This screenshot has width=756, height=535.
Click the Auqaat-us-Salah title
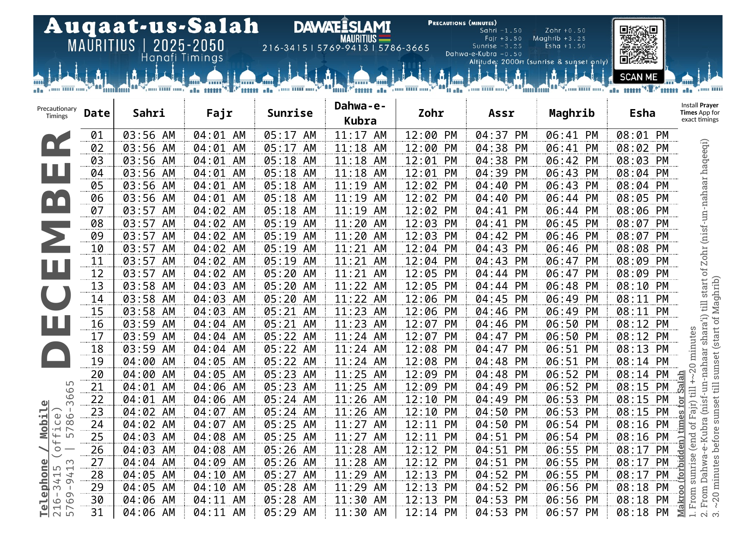[x=151, y=26]
